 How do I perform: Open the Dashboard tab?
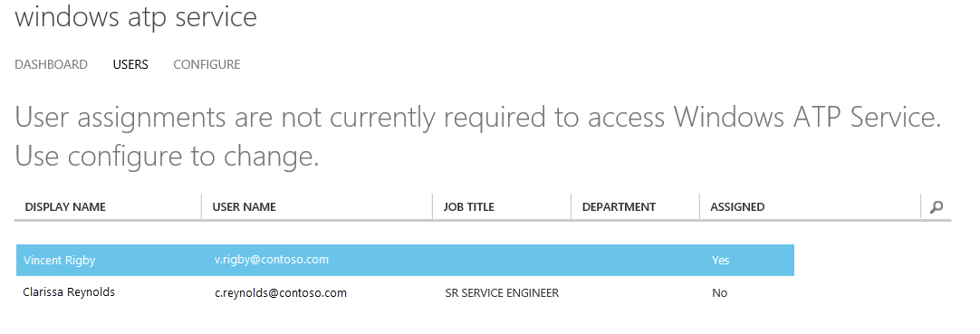52,64
